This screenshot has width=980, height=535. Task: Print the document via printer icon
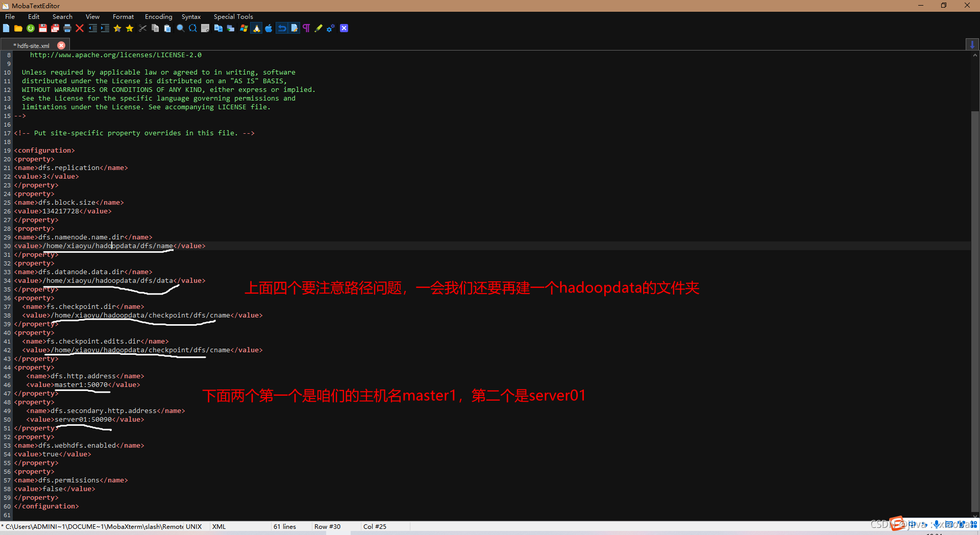click(x=67, y=28)
